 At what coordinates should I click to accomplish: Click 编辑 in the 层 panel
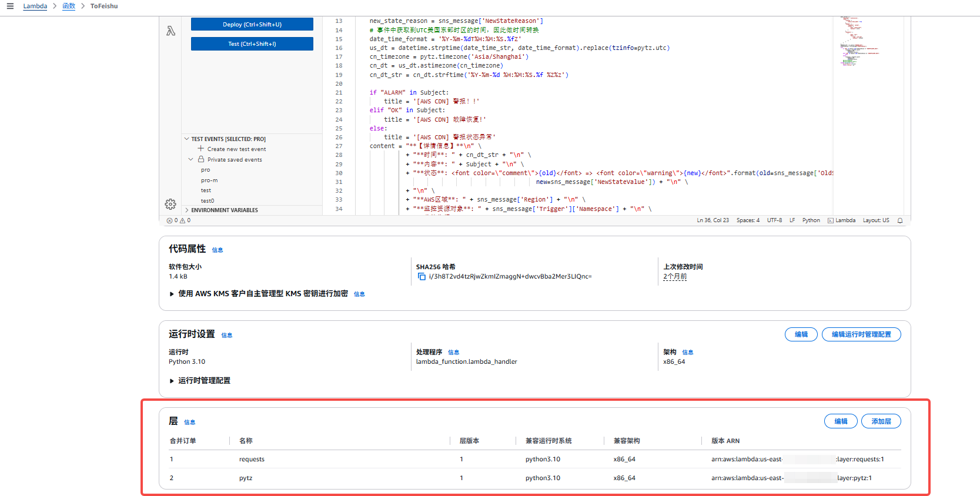click(x=841, y=421)
